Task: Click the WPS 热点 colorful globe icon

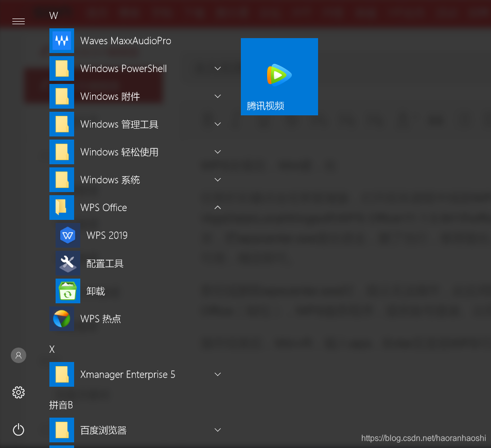Action: (x=62, y=319)
